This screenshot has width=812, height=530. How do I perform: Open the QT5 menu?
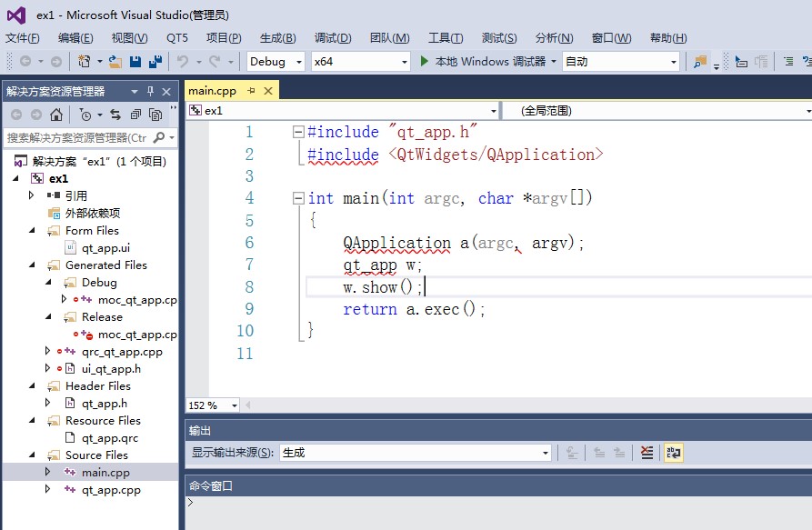click(176, 37)
